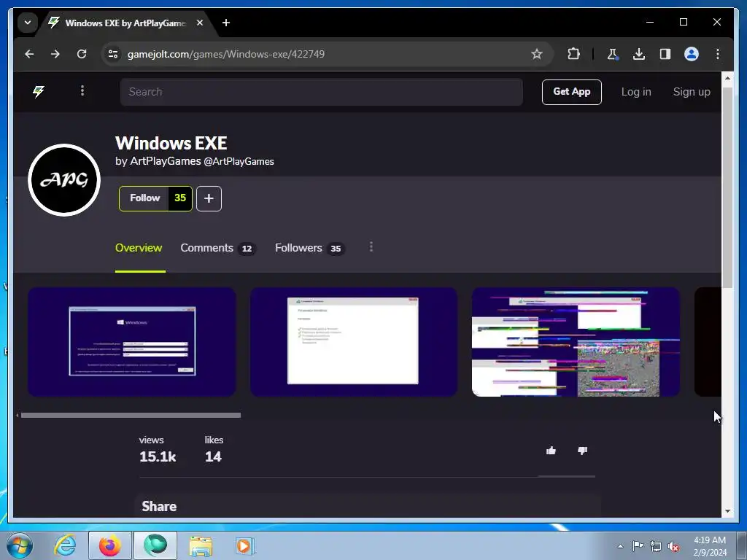Screen dimensions: 747x560
Task: Open the Log in link
Action: [x=636, y=92]
